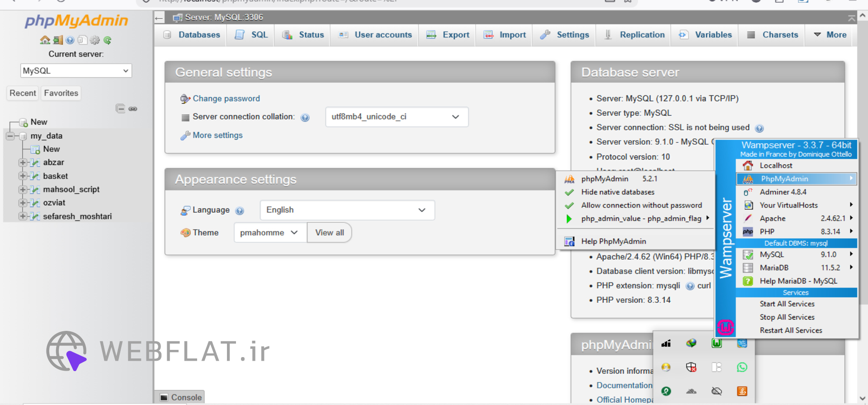Click page settings icon at top right of panel

852,18
